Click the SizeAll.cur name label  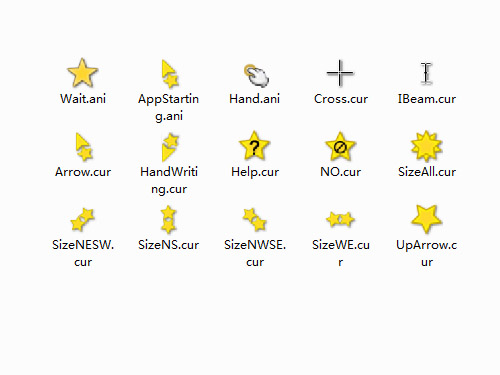click(427, 172)
